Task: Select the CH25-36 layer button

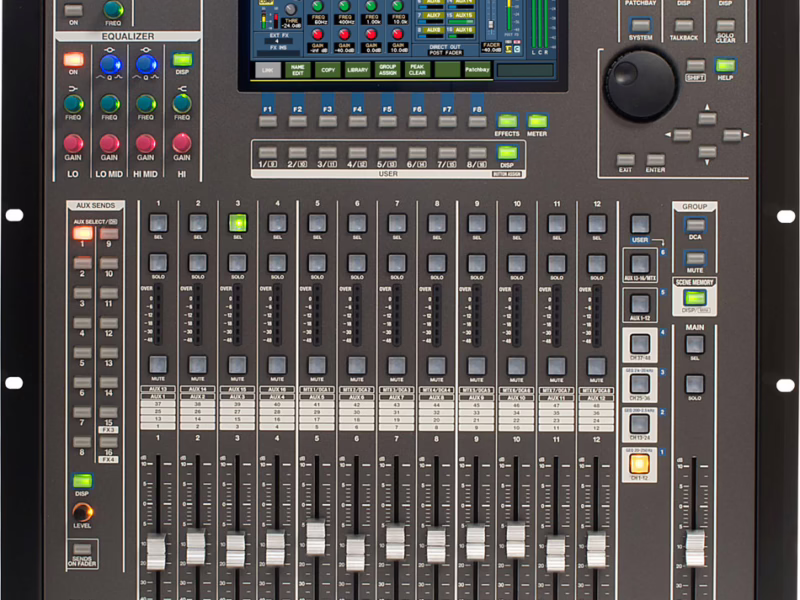Action: pos(639,384)
